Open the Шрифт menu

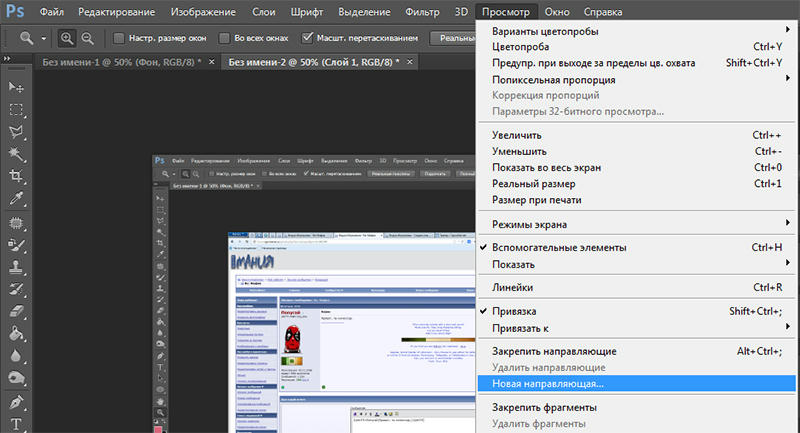pos(307,11)
